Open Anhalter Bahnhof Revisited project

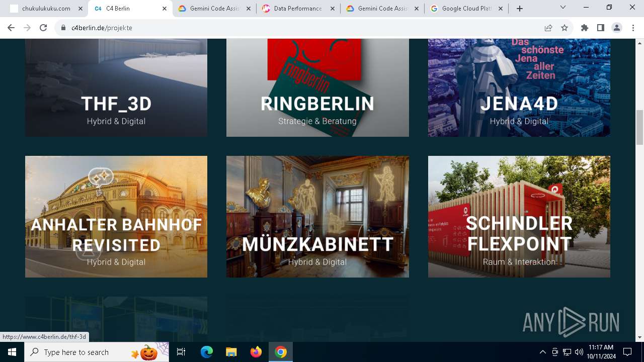click(116, 217)
